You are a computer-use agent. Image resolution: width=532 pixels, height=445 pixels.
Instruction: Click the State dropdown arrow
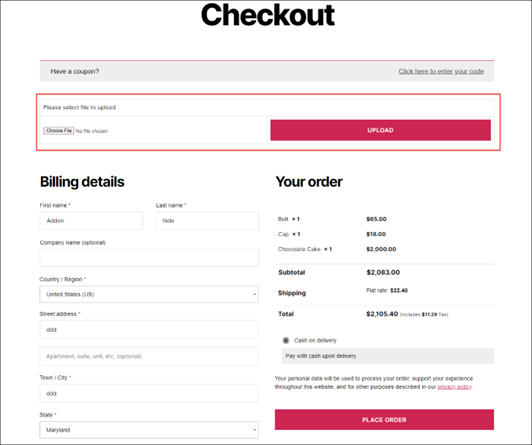[x=254, y=430]
